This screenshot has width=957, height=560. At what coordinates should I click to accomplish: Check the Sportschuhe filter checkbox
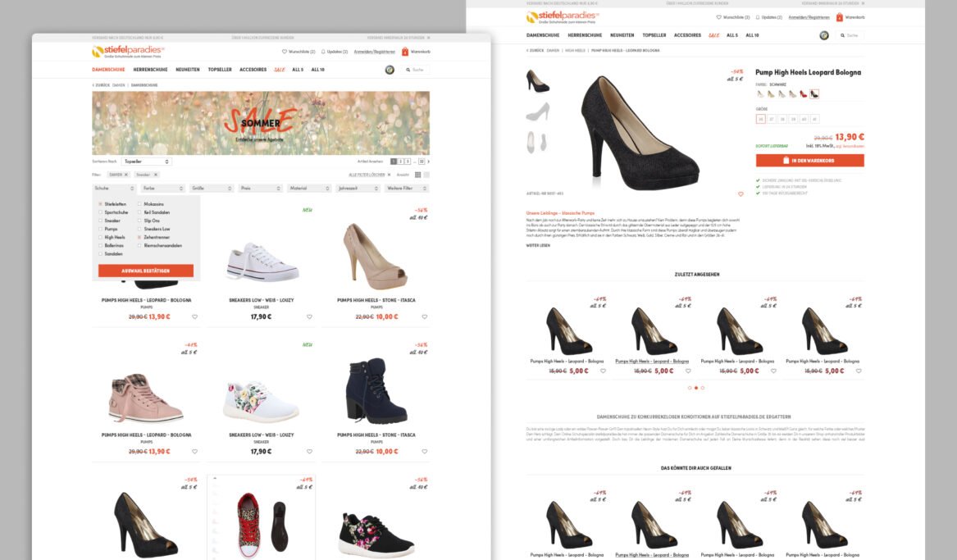pos(100,212)
